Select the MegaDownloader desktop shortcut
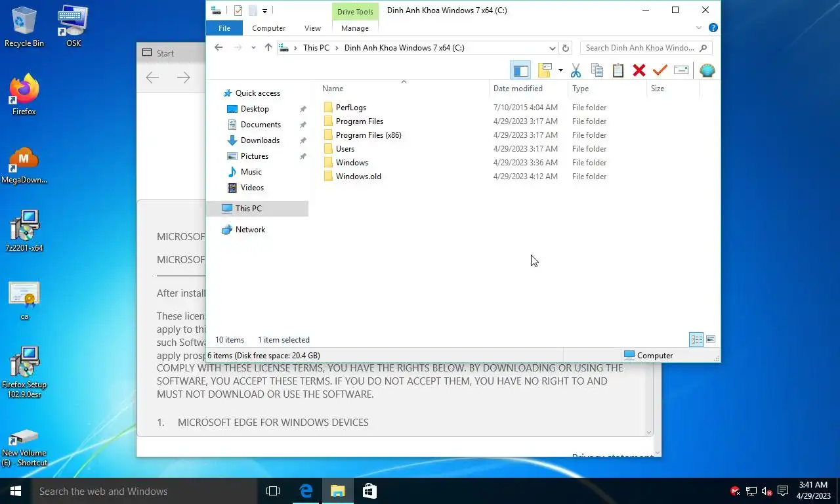Viewport: 840px width, 504px height. click(24, 165)
